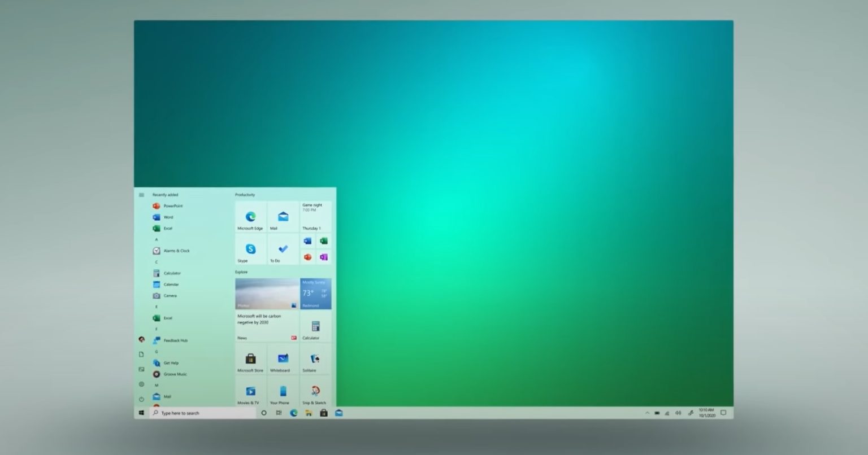Launch the Solitaire tile

(x=314, y=360)
